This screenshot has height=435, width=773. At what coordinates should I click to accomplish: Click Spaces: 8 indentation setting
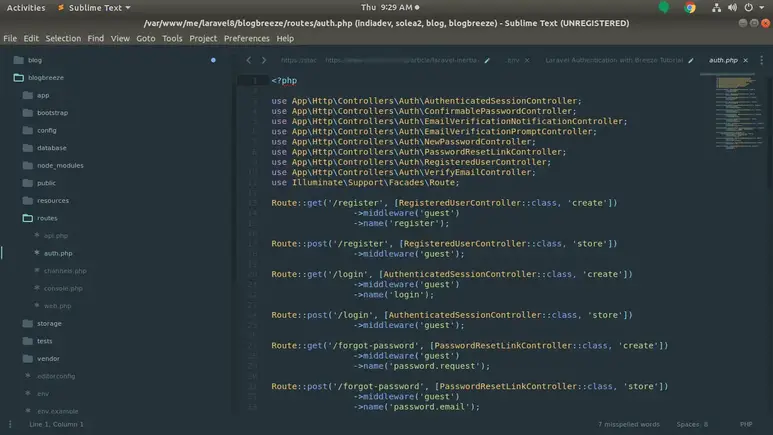click(x=691, y=424)
